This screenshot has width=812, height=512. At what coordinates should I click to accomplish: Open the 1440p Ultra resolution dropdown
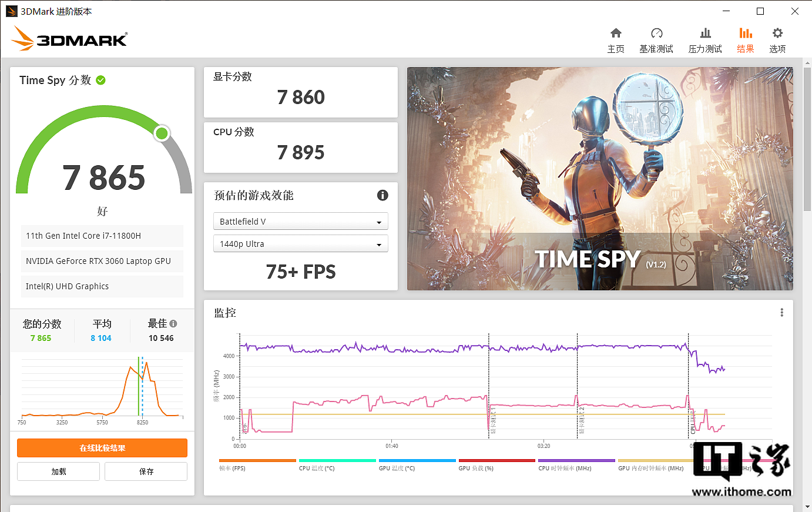tap(301, 244)
